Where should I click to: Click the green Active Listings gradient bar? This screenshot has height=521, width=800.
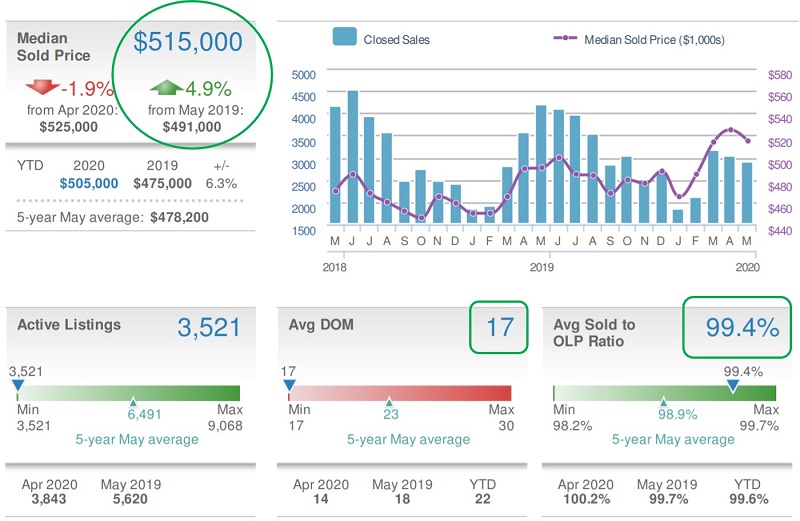(128, 393)
